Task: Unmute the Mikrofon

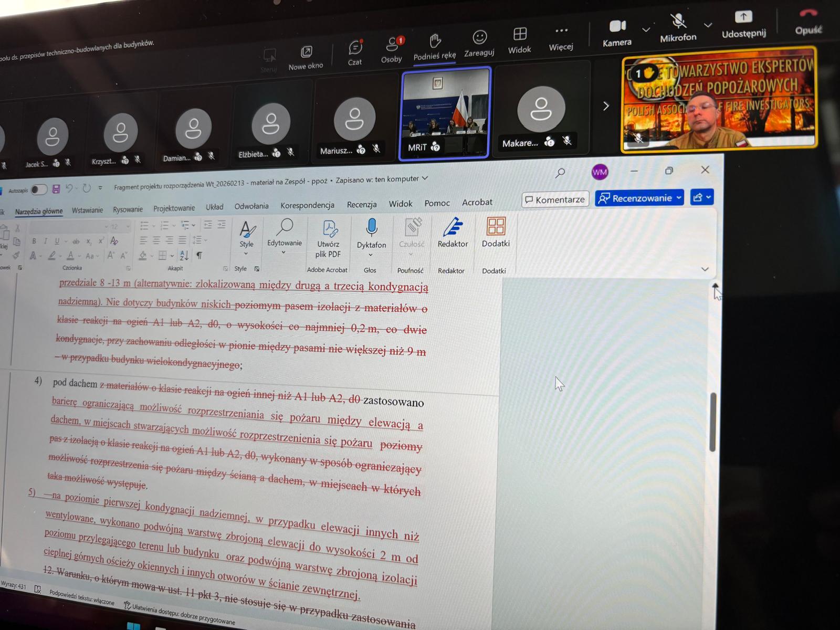Action: (678, 22)
